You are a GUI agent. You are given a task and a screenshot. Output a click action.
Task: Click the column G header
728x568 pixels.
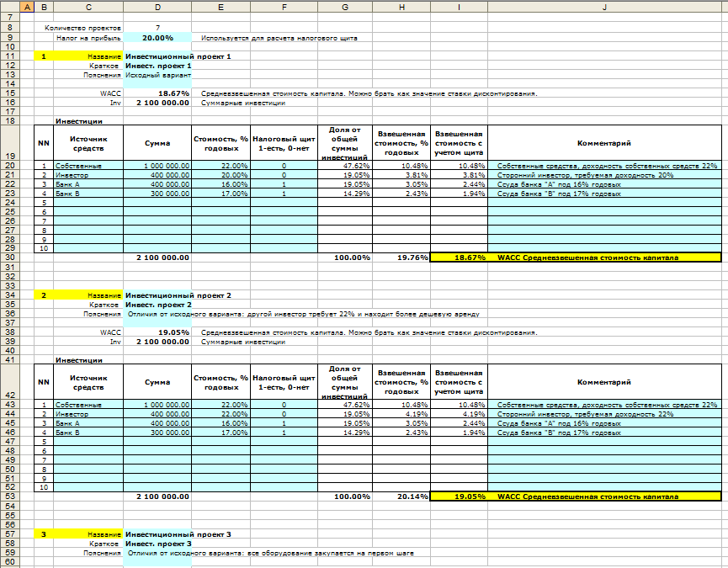click(x=344, y=8)
